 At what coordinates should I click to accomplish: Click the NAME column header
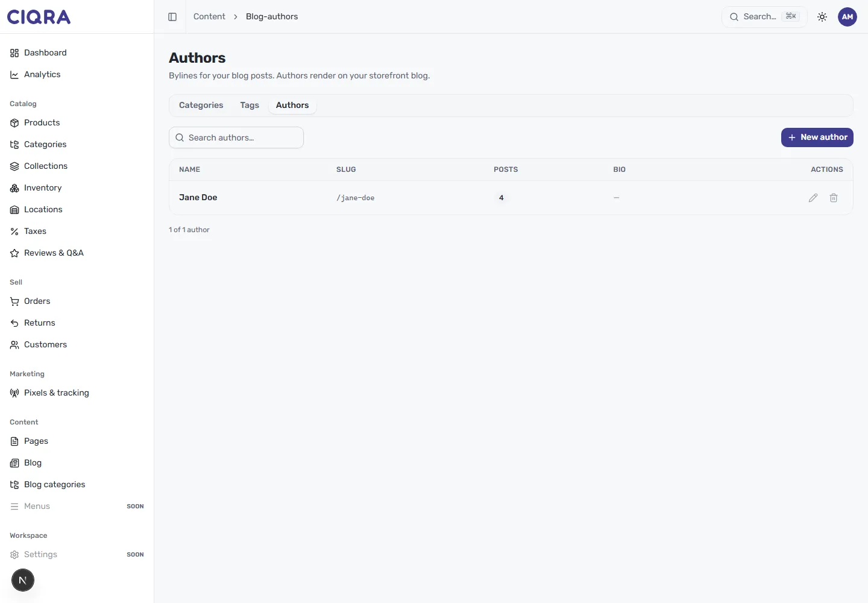click(x=189, y=169)
